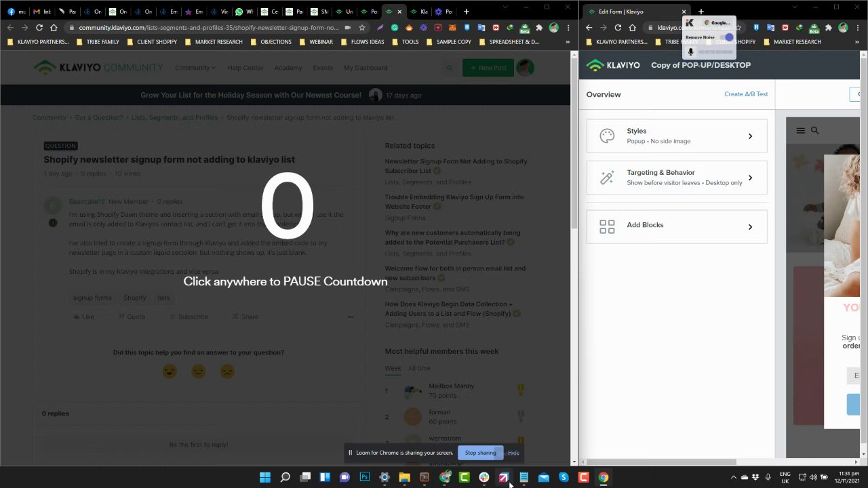Toggle the Remove Noise switch
The image size is (868, 488).
pyautogui.click(x=728, y=37)
